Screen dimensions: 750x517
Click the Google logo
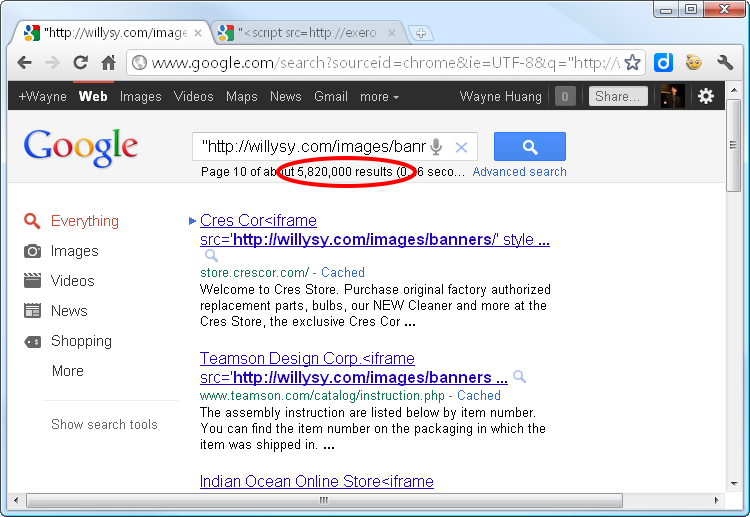click(x=80, y=148)
